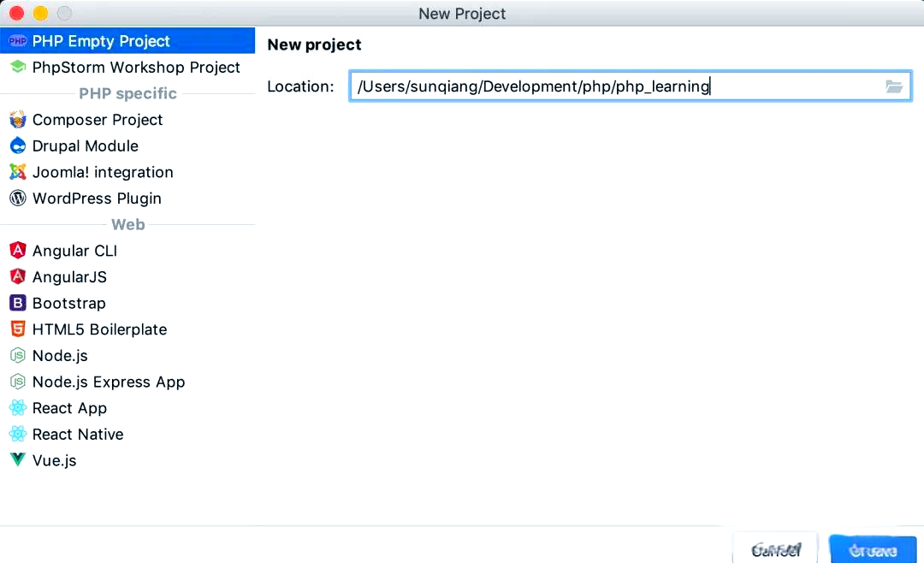Select the React App atom icon

click(x=18, y=408)
